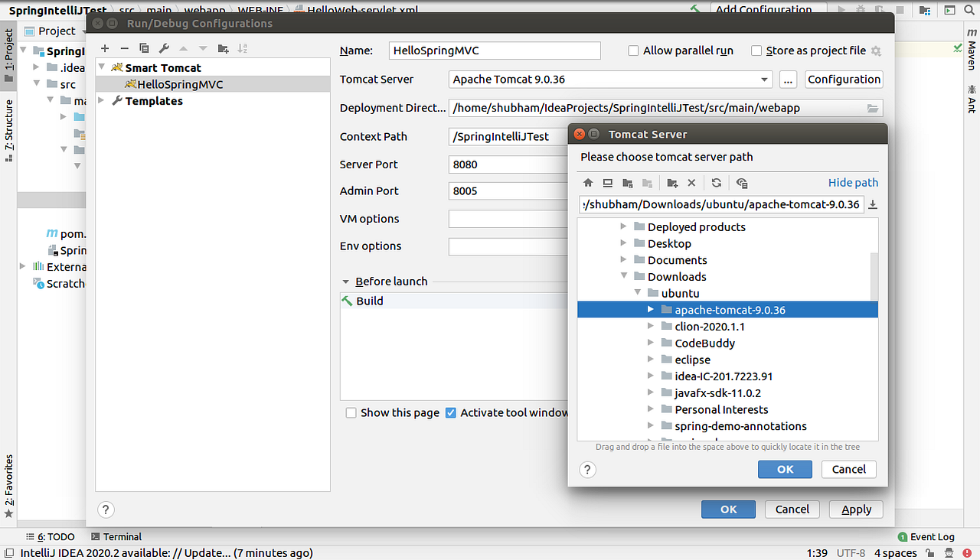This screenshot has width=980, height=560.
Task: Collapse the Downloads folder
Action: click(622, 276)
